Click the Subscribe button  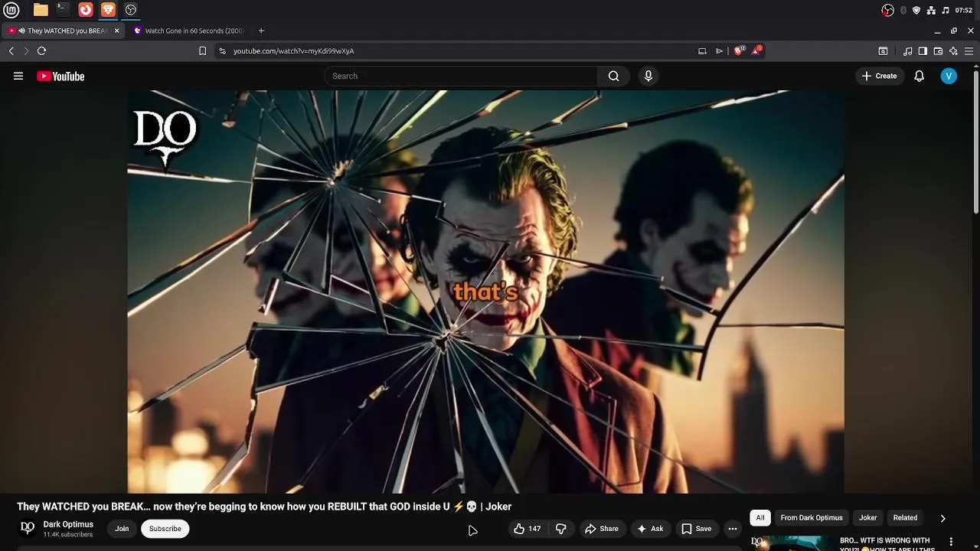point(165,529)
